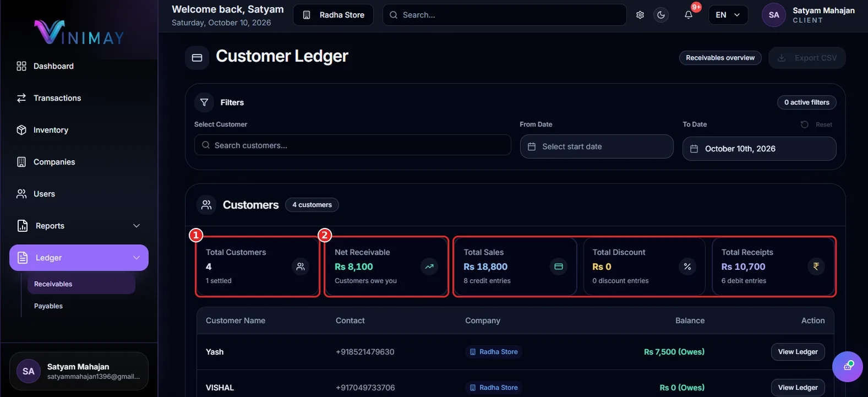View Ledger for Yash
This screenshot has height=397, width=868.
pyautogui.click(x=798, y=352)
